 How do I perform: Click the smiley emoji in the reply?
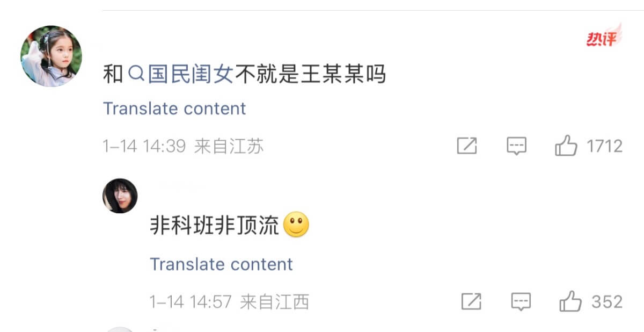pos(296,226)
